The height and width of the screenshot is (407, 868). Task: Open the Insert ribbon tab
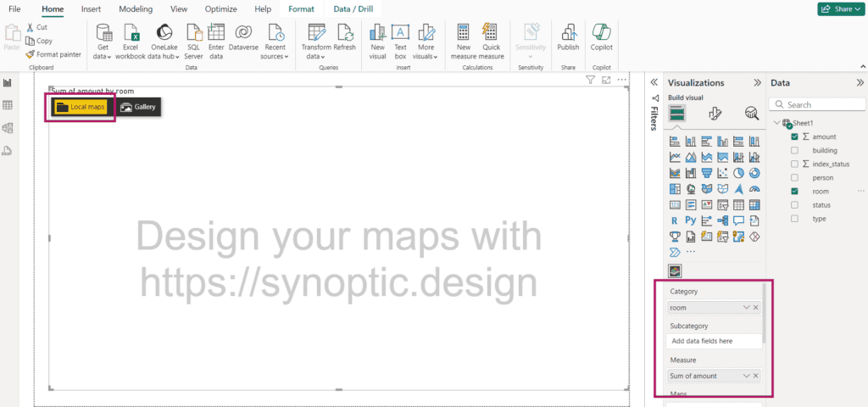coord(92,8)
